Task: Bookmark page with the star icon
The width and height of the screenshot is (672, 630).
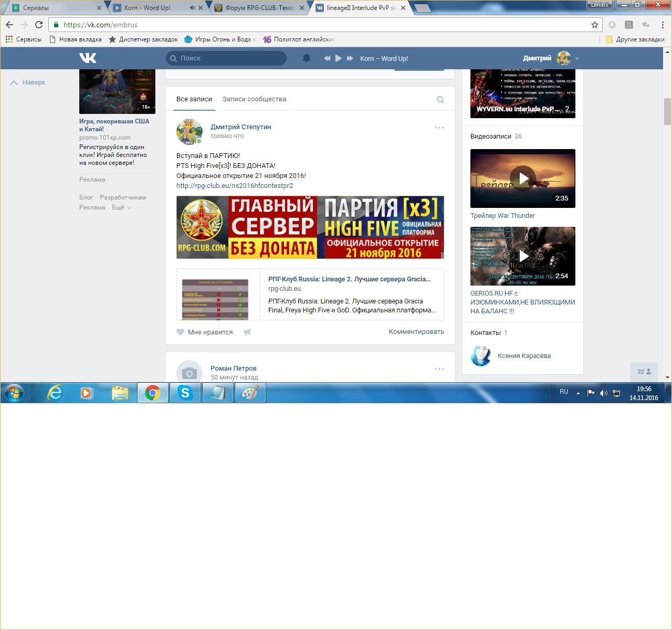Action: pos(595,25)
